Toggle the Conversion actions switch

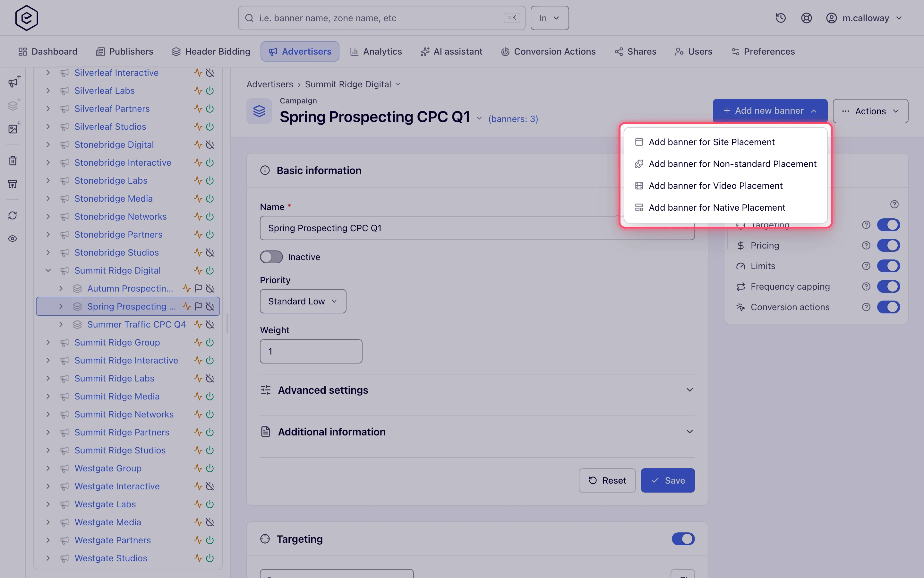(888, 307)
